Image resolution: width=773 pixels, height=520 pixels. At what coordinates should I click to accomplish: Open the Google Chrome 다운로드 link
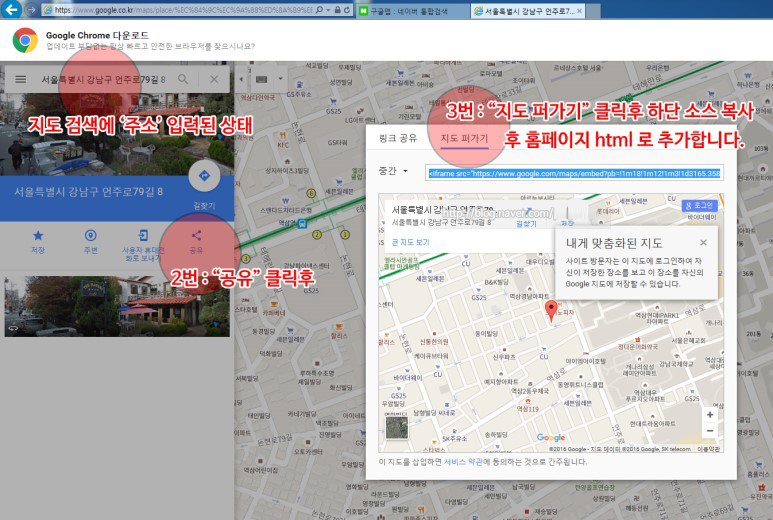(97, 35)
